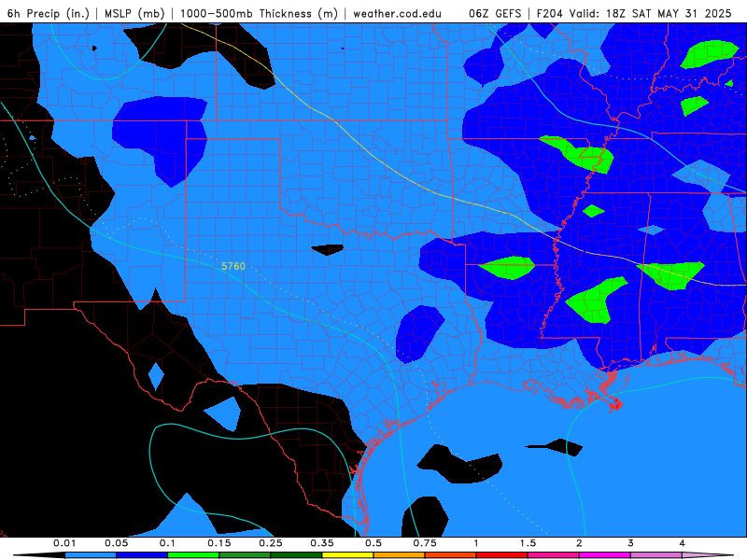Viewport: 747px width, 560px height.
Task: Click the 0.35 colorbar tick label
Action: pos(322,543)
